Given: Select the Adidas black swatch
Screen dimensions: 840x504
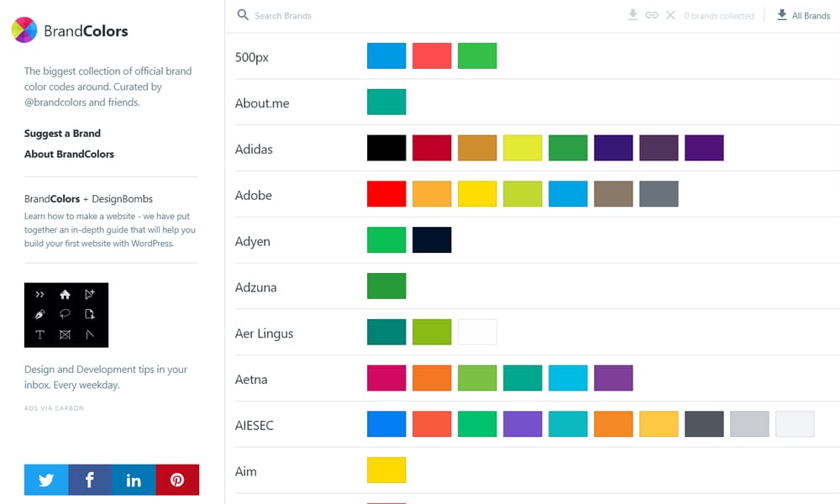Looking at the screenshot, I should click(x=386, y=147).
